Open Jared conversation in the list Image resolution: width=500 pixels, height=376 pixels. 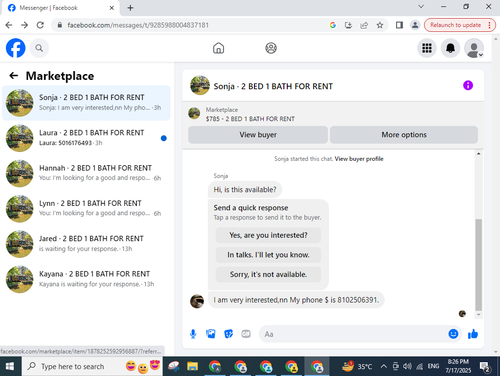pos(86,244)
